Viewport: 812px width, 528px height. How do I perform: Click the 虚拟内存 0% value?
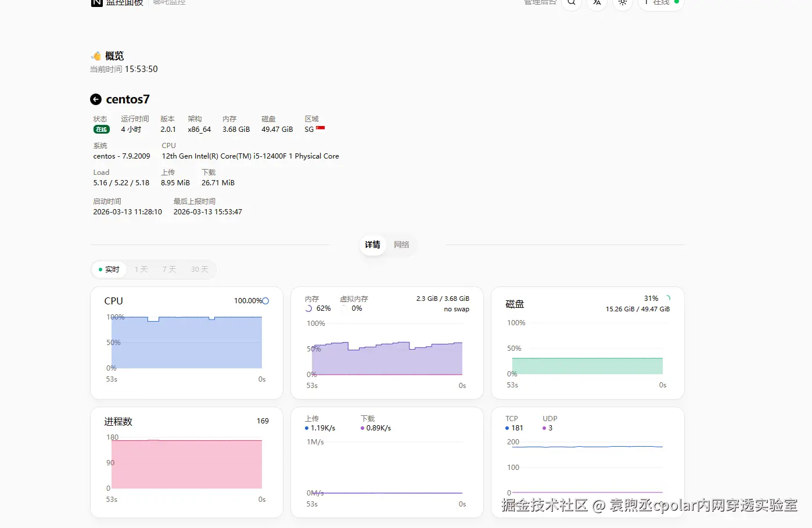coord(357,308)
